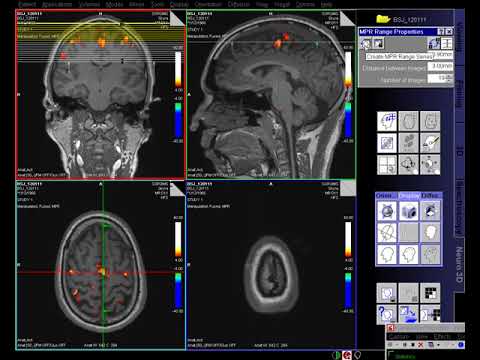
Task: Click the warm colorbar in axial view
Action: 178,239
